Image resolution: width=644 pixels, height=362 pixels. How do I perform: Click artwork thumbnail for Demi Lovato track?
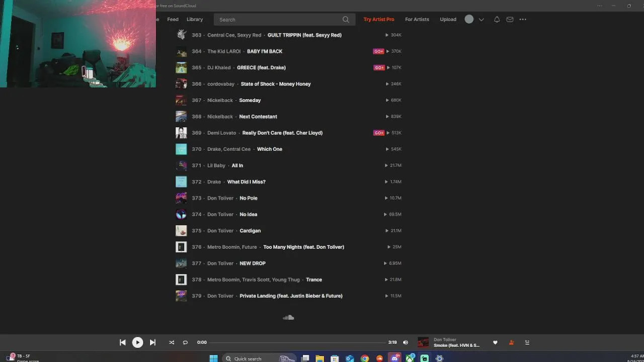point(181,133)
